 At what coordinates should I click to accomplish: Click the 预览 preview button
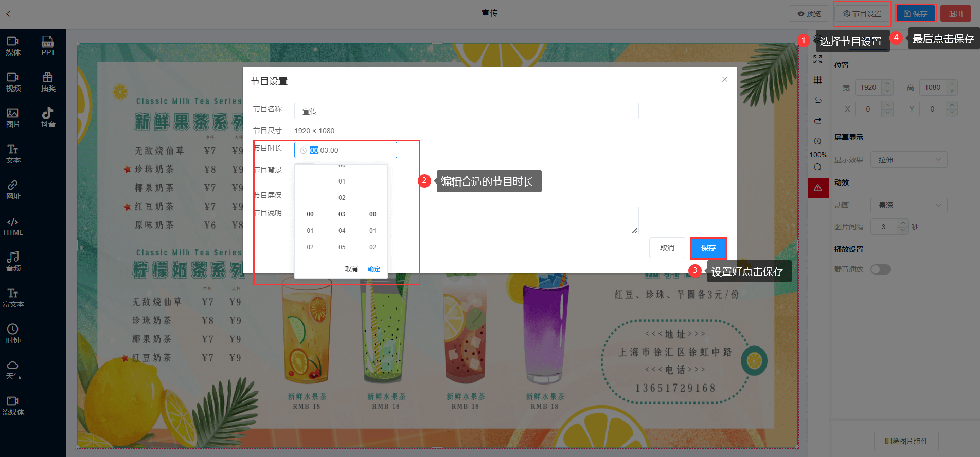(x=809, y=14)
